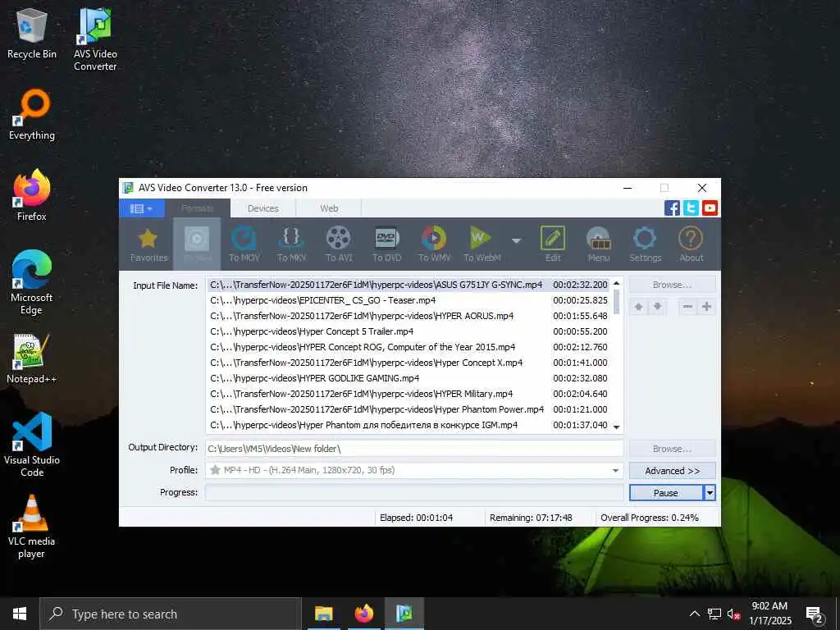Click Browse next to Input File Name
The height and width of the screenshot is (630, 840).
tap(673, 285)
